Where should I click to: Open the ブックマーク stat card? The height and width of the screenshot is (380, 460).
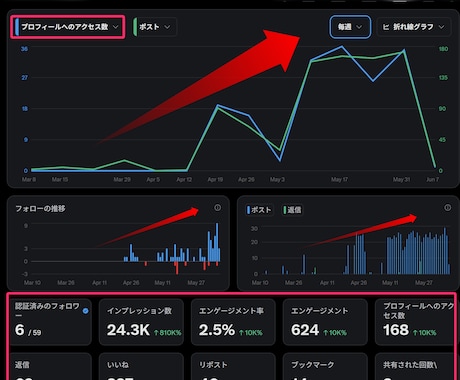325,367
